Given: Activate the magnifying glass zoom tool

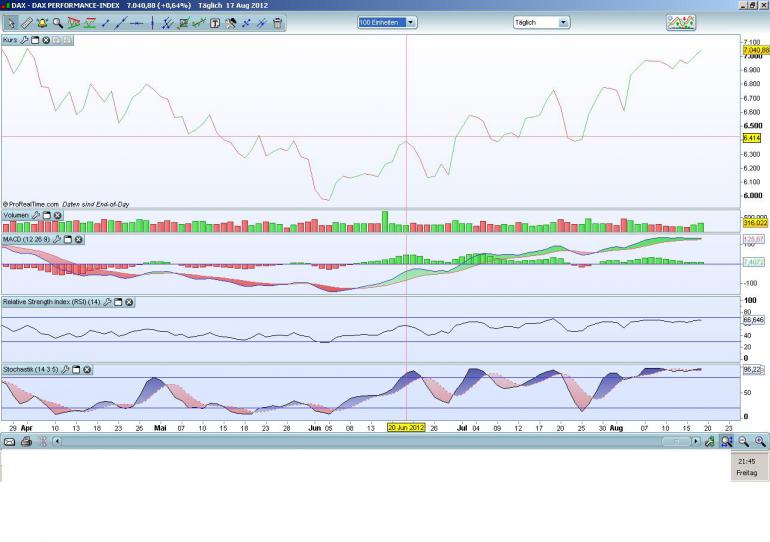Looking at the screenshot, I should click(58, 22).
